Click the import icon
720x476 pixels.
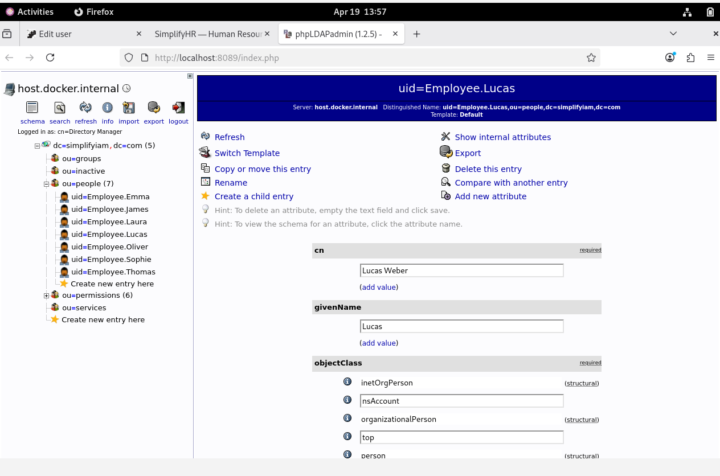pos(129,107)
